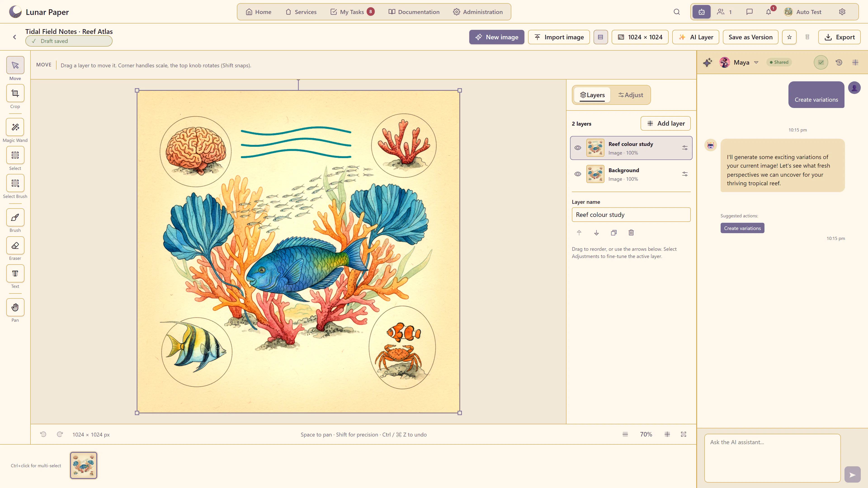
Task: Open Reef colour study layer adjustments
Action: (x=685, y=148)
